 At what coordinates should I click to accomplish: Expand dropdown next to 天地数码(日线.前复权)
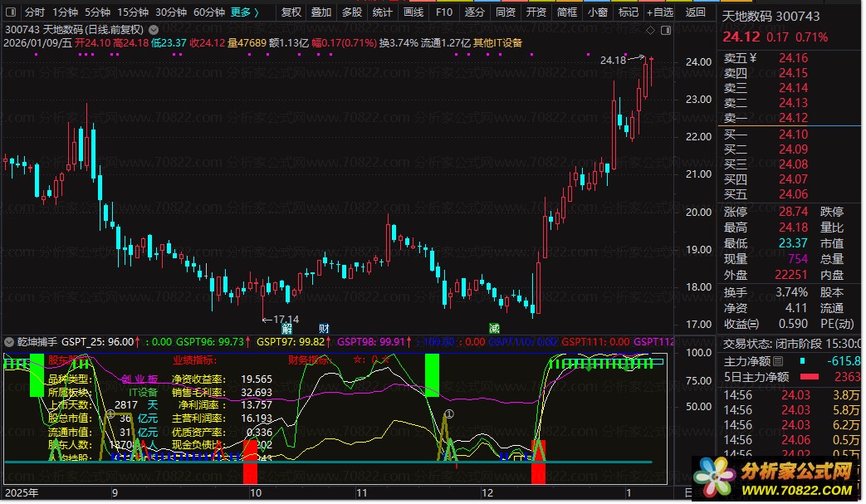click(x=154, y=30)
